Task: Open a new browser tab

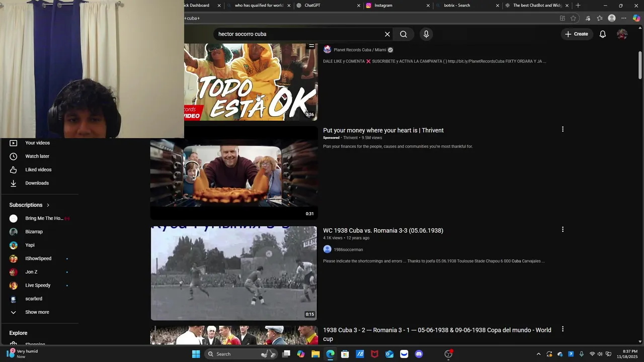Action: tap(578, 6)
